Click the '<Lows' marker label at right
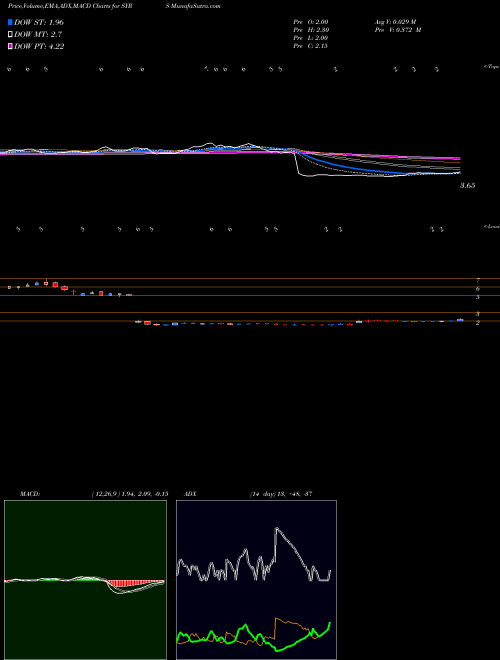The height and width of the screenshot is (660, 500). tap(492, 227)
